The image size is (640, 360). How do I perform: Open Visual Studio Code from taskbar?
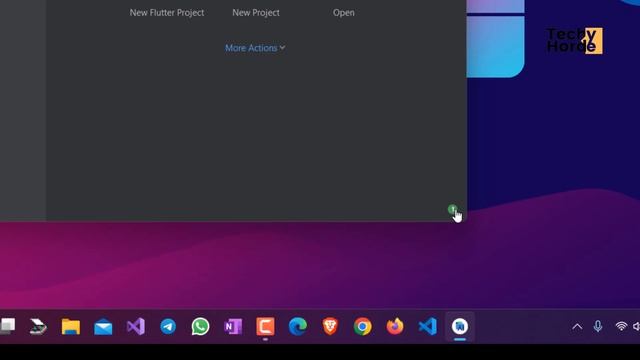point(428,327)
